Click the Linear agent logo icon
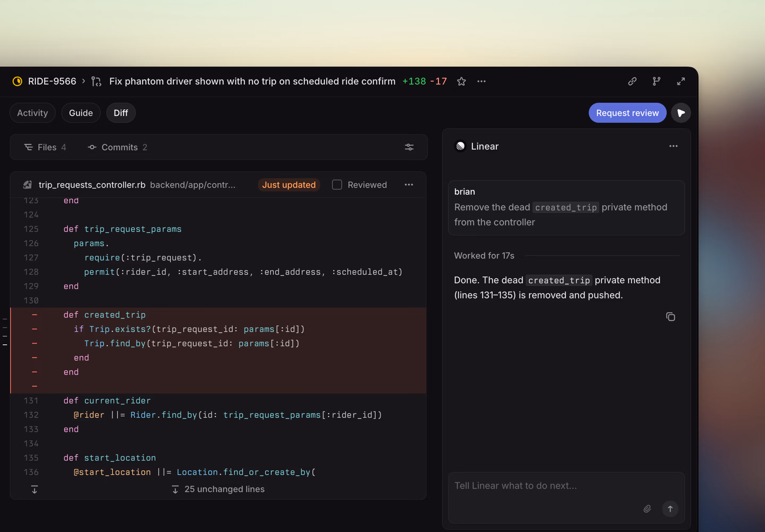This screenshot has width=765, height=532. click(460, 146)
